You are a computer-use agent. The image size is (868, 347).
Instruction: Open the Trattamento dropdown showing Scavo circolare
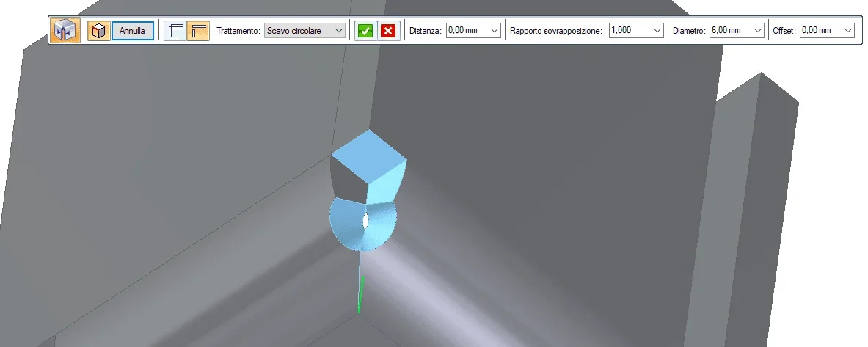point(304,31)
